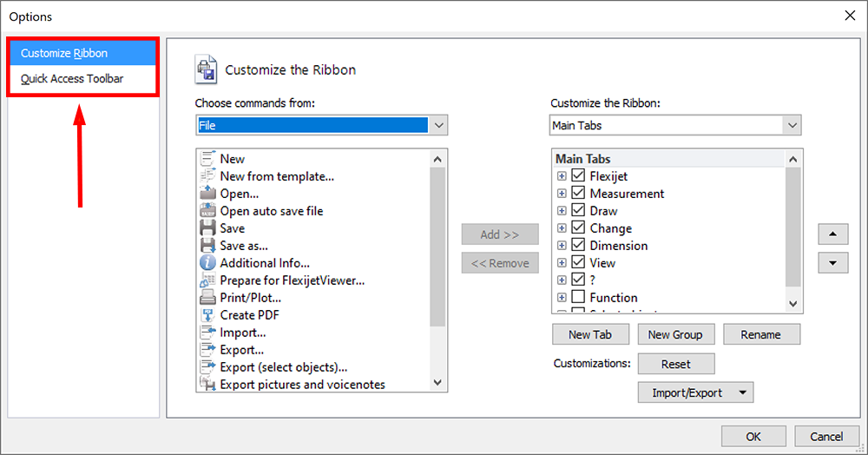
Task: Enable the Function tab checkbox
Action: [x=578, y=297]
